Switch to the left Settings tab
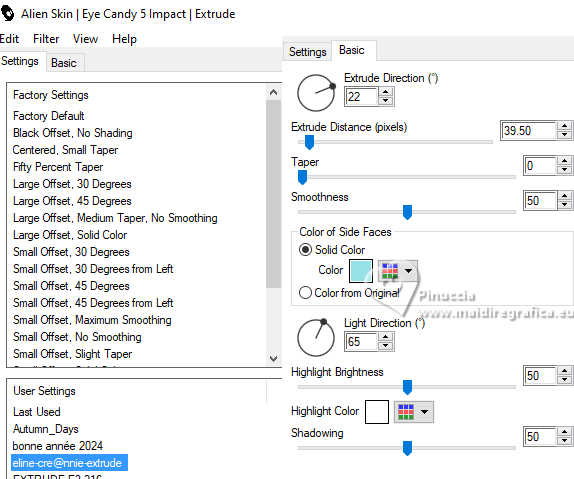 [x=20, y=61]
